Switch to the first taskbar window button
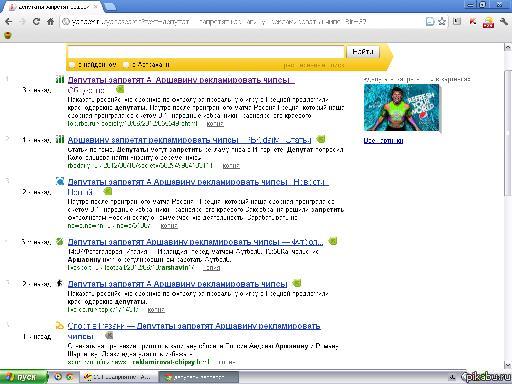The image size is (512, 384). click(x=118, y=377)
